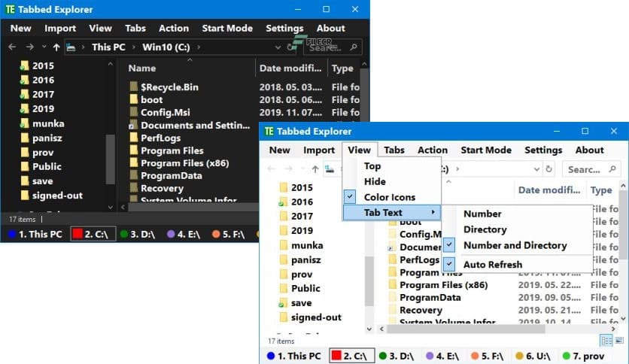
Task: Sort by Date modified in light window
Action: pyautogui.click(x=548, y=190)
